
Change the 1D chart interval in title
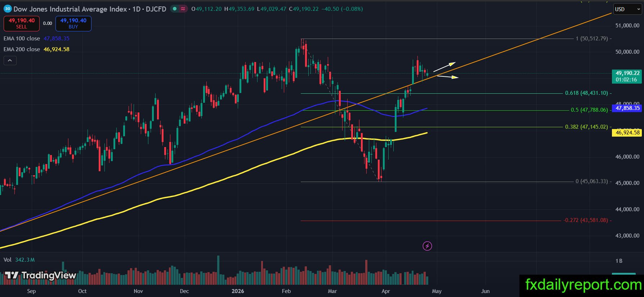(x=137, y=9)
